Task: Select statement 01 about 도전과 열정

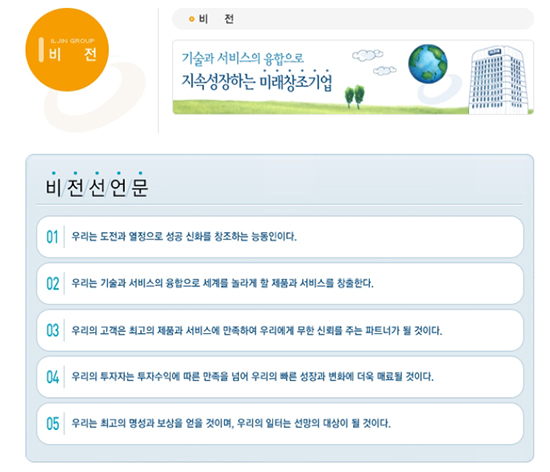Action: (x=280, y=237)
